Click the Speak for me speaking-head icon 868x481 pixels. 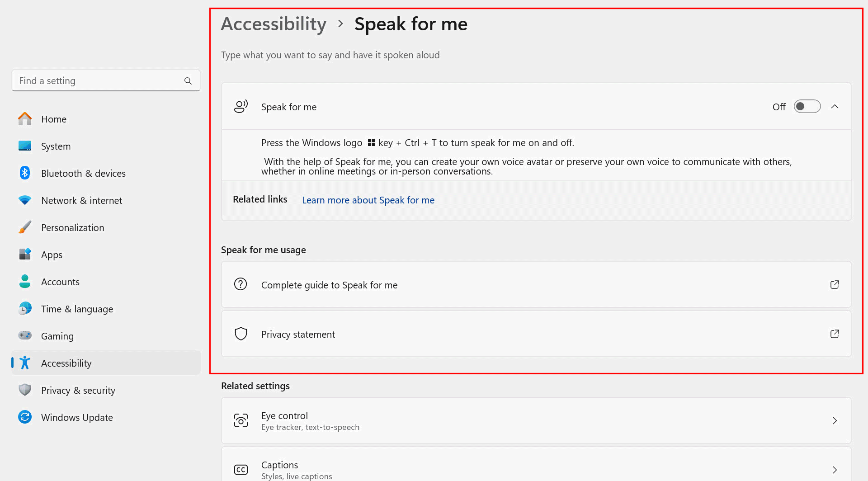pyautogui.click(x=241, y=107)
